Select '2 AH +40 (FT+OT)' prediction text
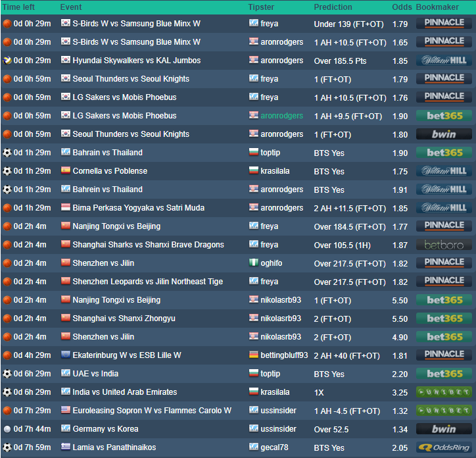Viewport: 476px width, 458px height. [346, 355]
